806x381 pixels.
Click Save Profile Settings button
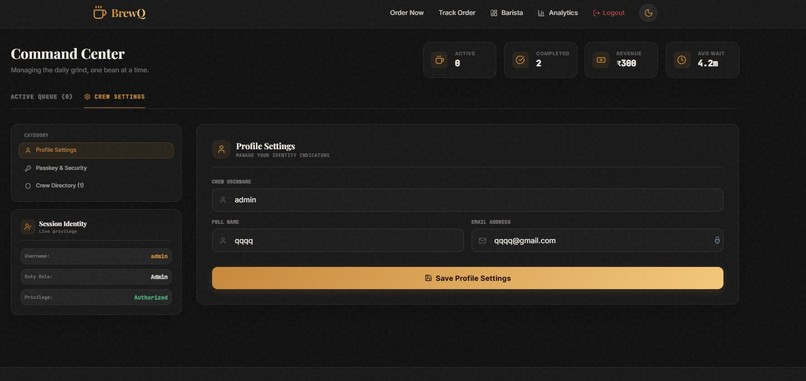click(x=467, y=278)
